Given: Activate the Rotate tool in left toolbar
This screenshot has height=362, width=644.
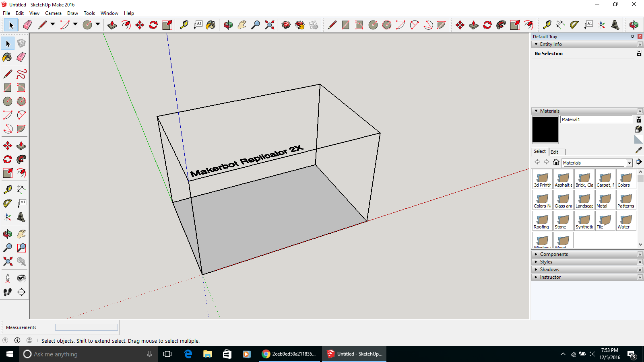Looking at the screenshot, I should (8, 159).
